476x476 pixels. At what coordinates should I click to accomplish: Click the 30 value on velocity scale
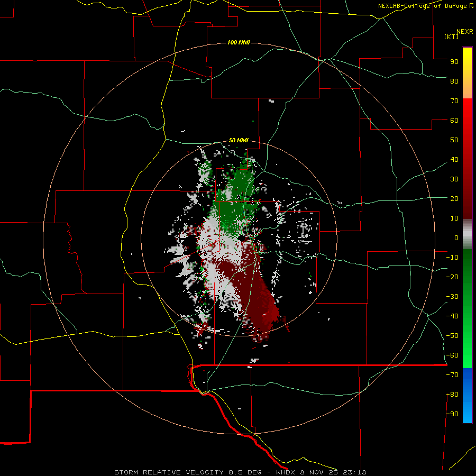(x=454, y=179)
